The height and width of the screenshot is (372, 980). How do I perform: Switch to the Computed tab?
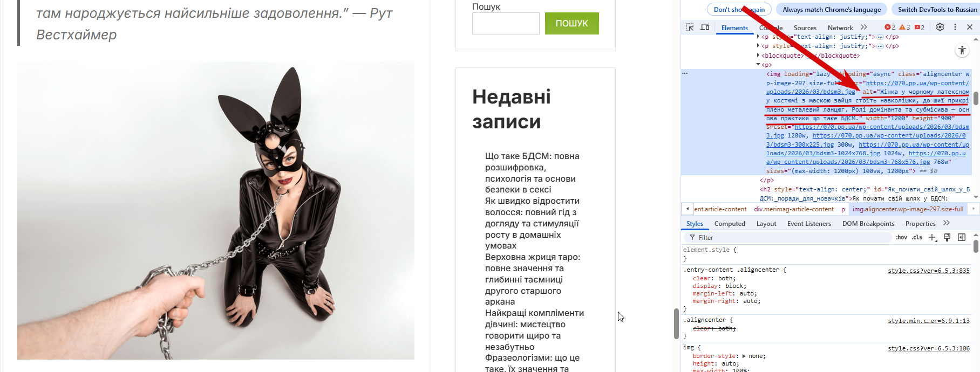tap(730, 224)
